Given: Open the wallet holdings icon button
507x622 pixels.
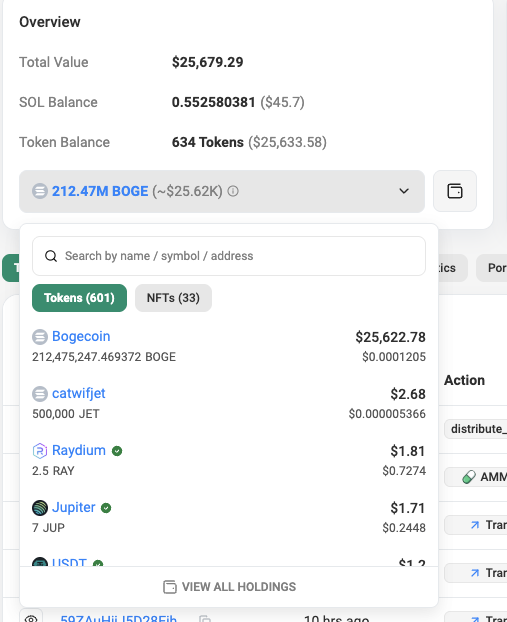Looking at the screenshot, I should [455, 191].
